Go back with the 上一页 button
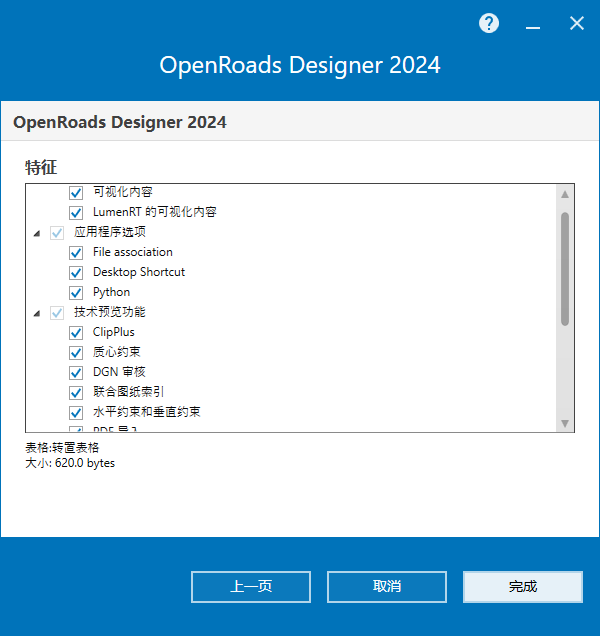 point(251,587)
